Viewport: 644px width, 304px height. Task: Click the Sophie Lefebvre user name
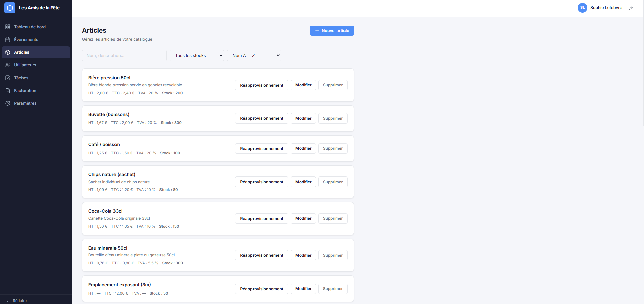606,8
